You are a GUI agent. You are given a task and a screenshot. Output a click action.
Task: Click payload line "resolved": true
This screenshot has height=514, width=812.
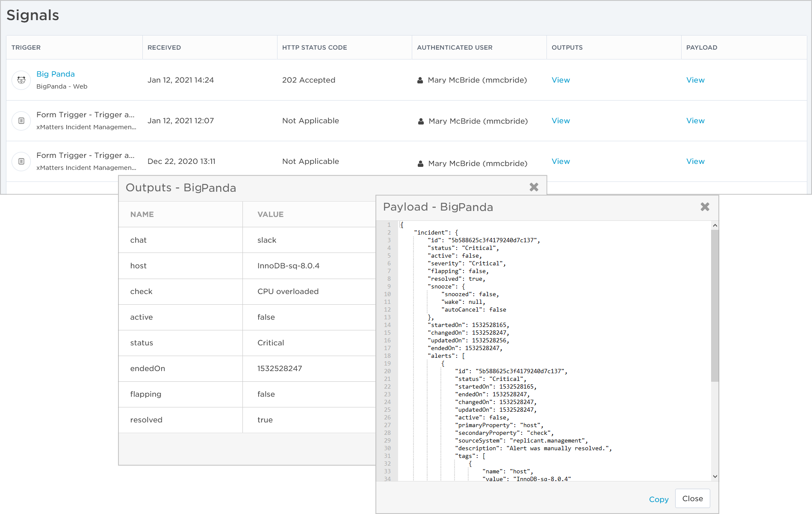[x=456, y=279]
